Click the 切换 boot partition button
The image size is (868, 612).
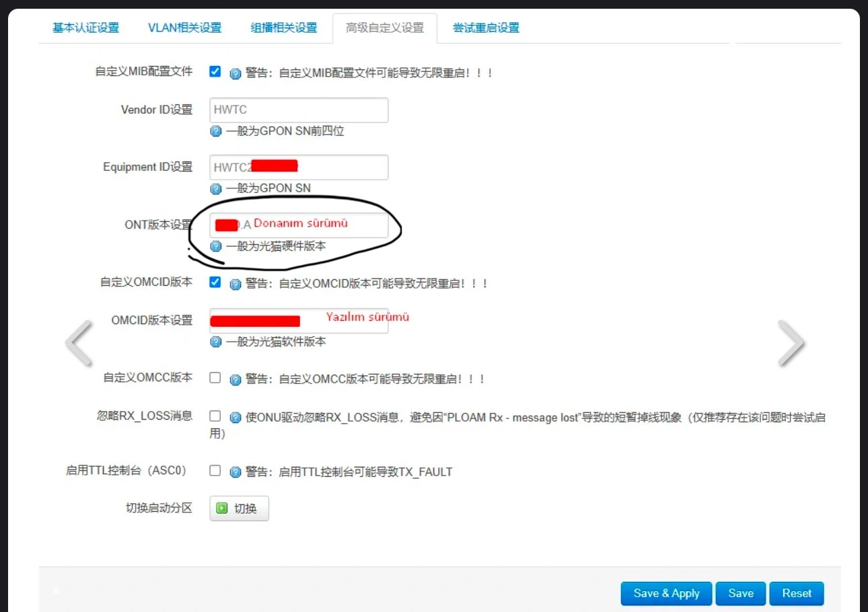pyautogui.click(x=239, y=508)
